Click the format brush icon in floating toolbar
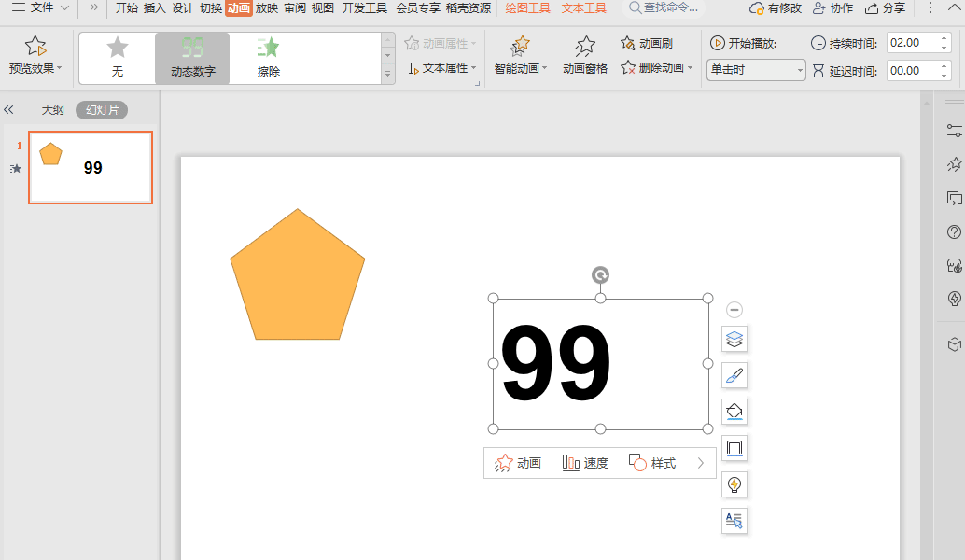965x560 pixels. pyautogui.click(x=734, y=375)
